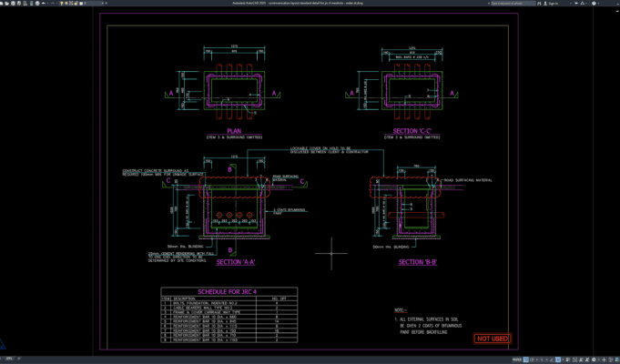The width and height of the screenshot is (620, 364).
Task: Click the Plot printer icon
Action: 37,3
